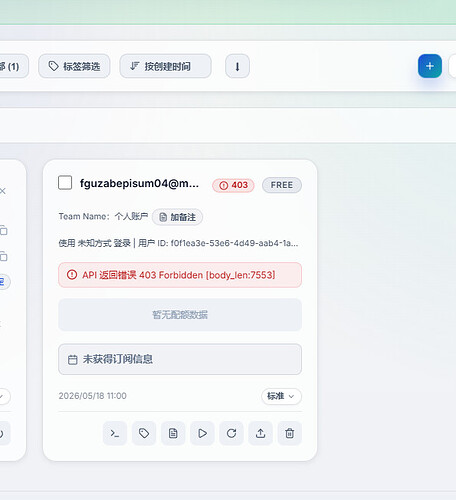456x500 pixels.
Task: Click the FREE plan badge
Action: coord(282,185)
